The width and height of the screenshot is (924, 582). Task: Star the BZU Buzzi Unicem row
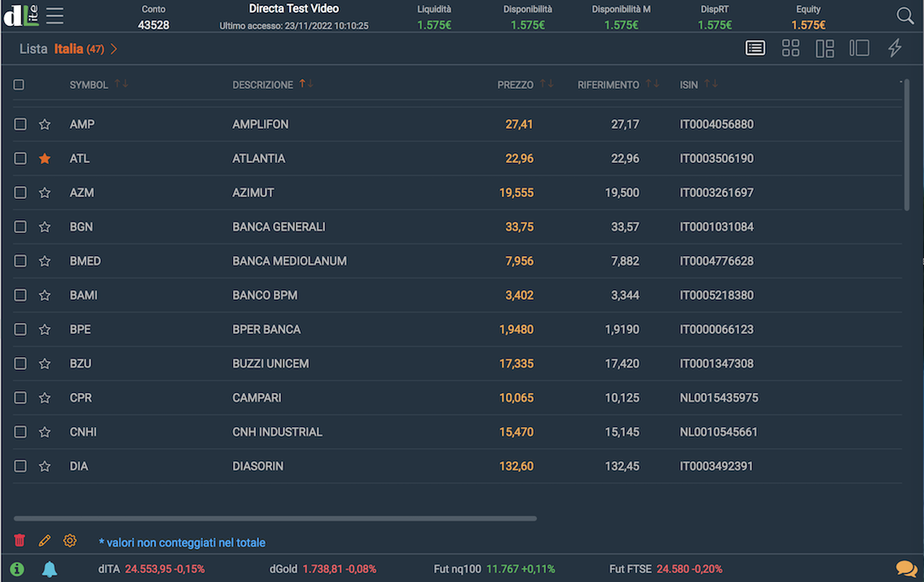click(x=45, y=364)
